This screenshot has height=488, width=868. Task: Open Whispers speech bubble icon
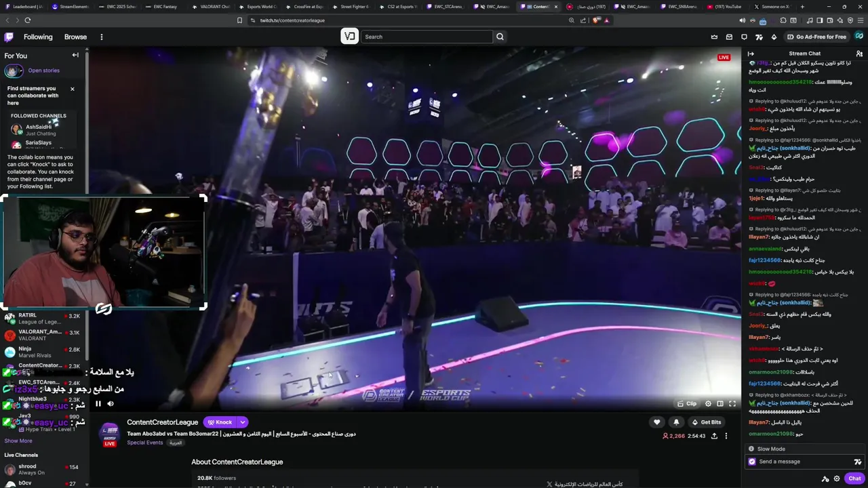pos(744,37)
